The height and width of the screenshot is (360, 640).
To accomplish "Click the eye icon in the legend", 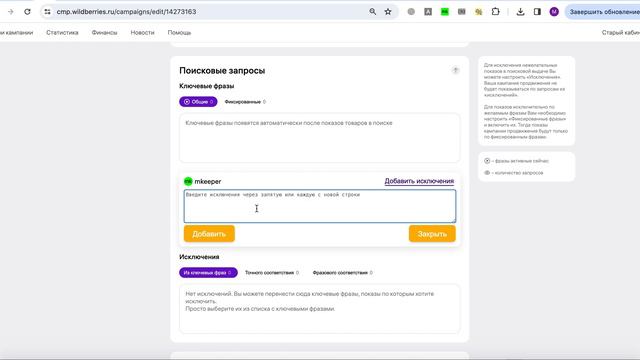I will pyautogui.click(x=487, y=173).
